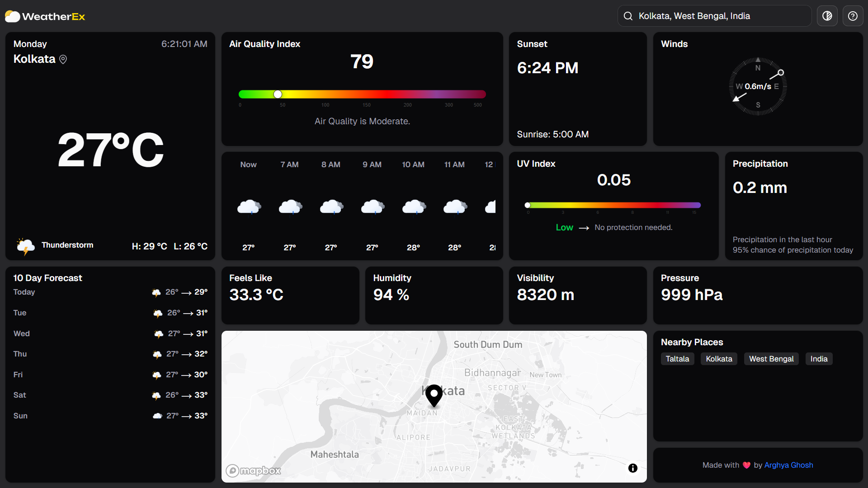Click Today's forecast weather icon
Viewport: 868px width, 488px height.
point(156,293)
